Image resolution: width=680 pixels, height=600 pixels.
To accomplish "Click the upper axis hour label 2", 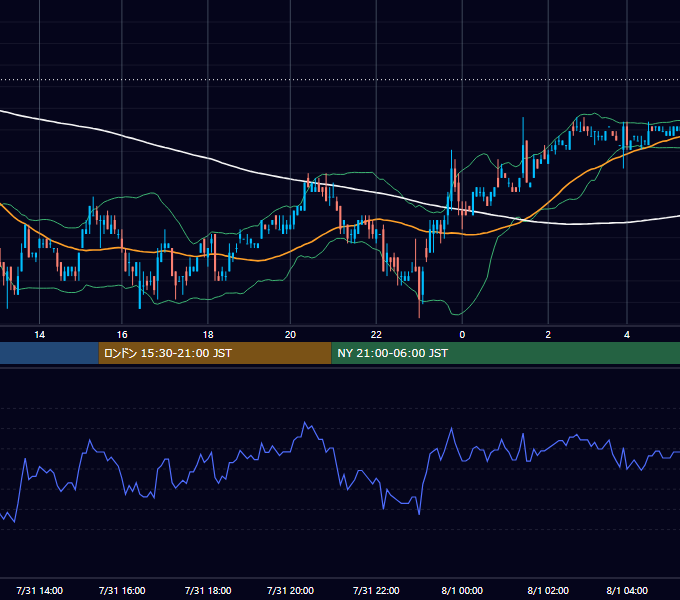I will pos(548,335).
